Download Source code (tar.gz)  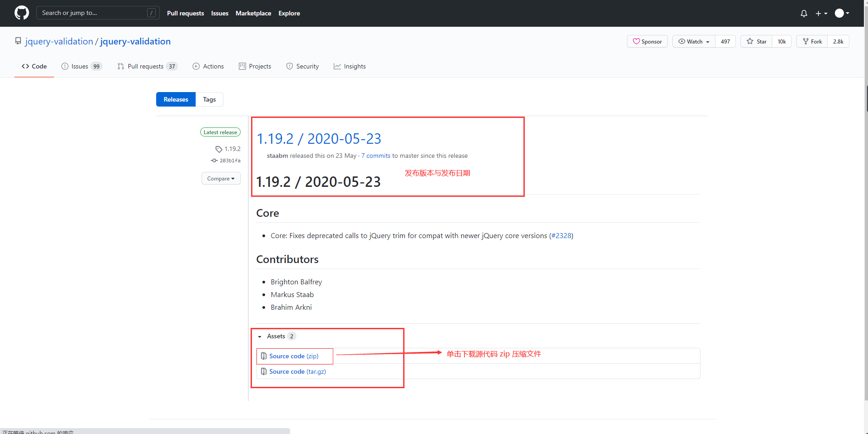point(297,371)
